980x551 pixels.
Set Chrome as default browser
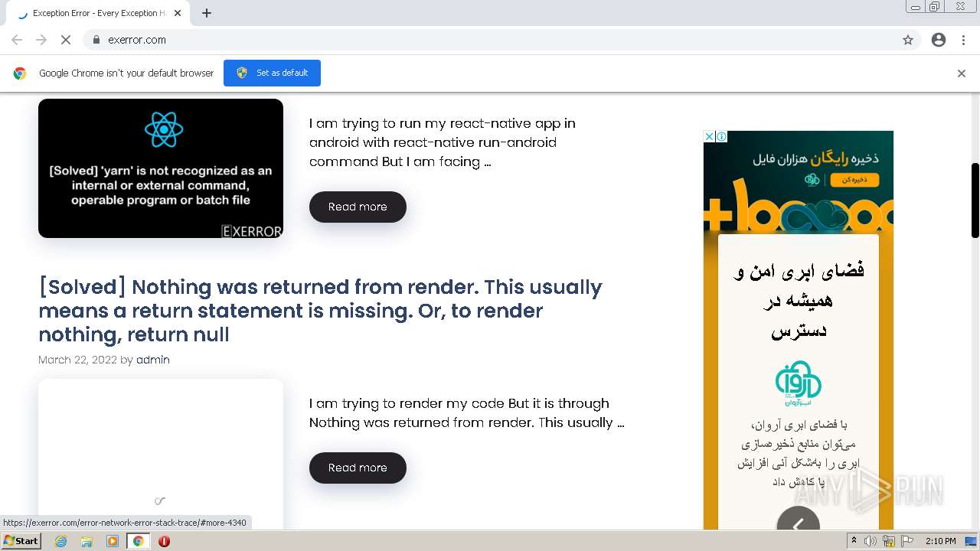pyautogui.click(x=272, y=73)
